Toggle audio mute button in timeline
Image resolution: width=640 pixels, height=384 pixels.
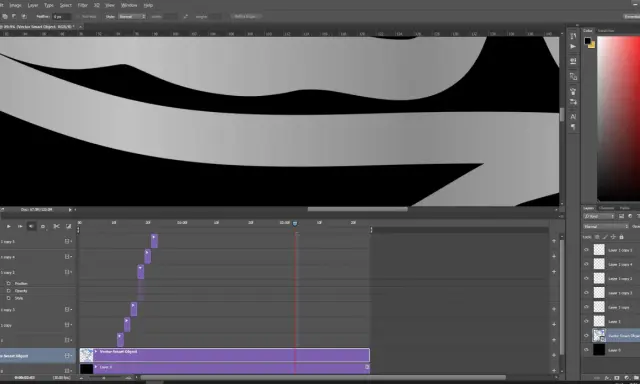[x=31, y=226]
